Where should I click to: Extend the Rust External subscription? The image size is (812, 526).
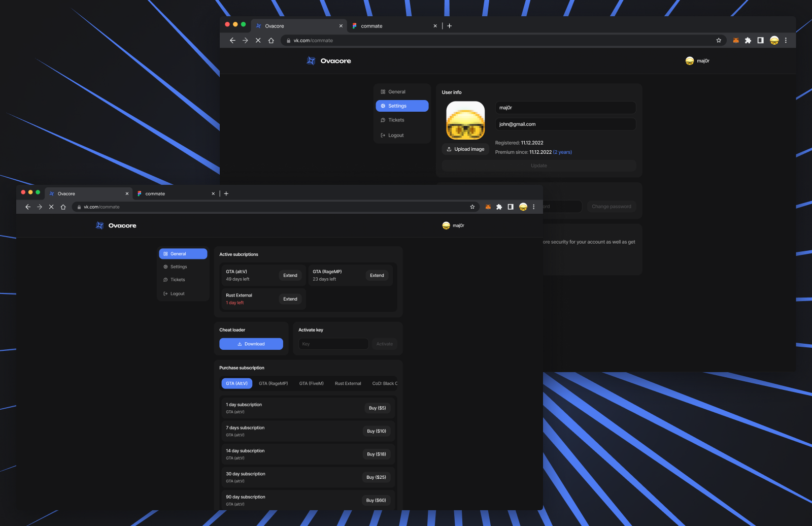pos(290,299)
